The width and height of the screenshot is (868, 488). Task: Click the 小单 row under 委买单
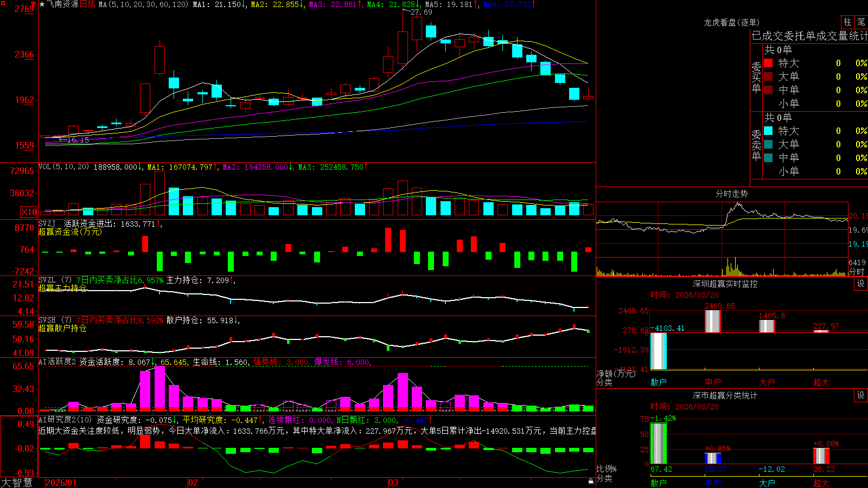pyautogui.click(x=815, y=104)
